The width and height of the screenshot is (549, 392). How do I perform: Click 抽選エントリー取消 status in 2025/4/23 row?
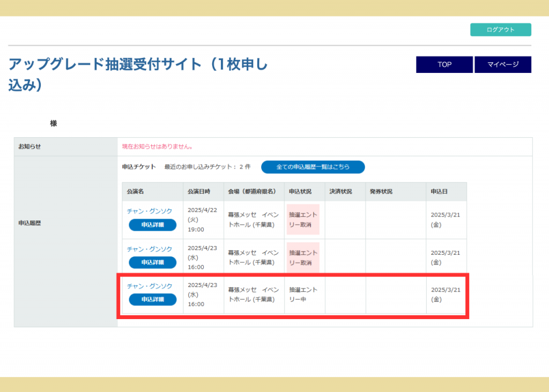(303, 257)
